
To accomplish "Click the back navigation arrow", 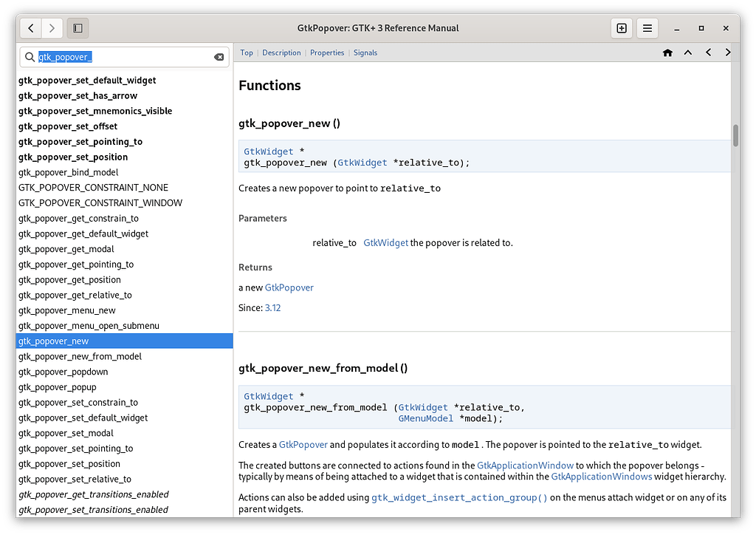I will tap(30, 28).
